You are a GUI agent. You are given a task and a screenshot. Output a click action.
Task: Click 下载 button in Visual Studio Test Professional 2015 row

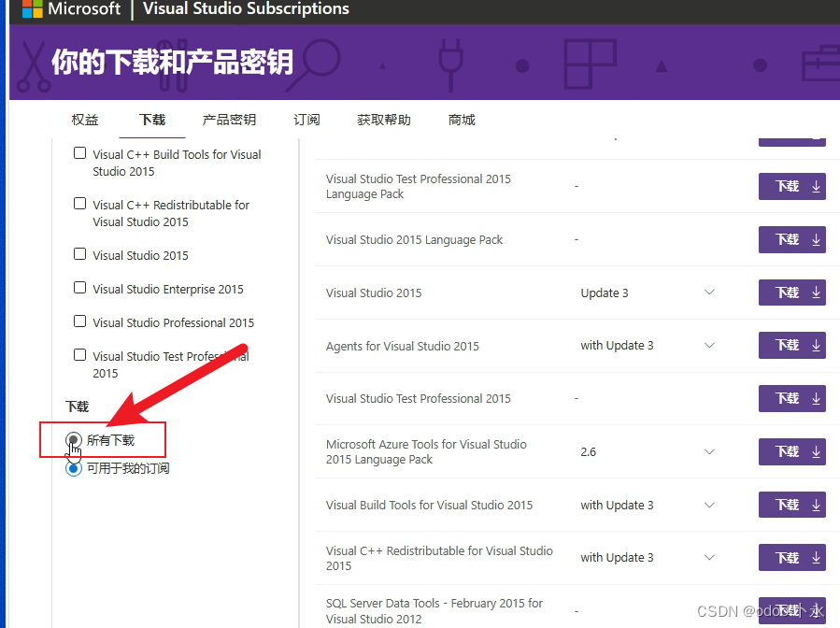point(791,399)
